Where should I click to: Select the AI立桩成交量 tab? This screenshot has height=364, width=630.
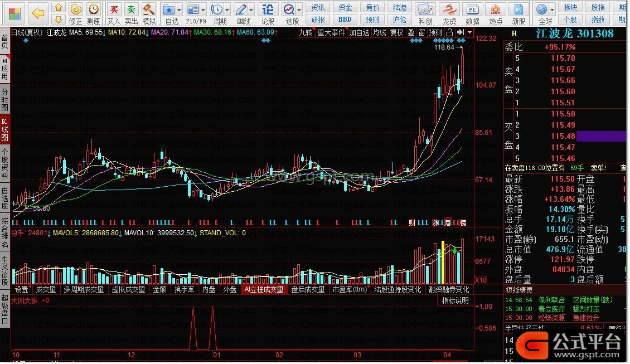[264, 290]
